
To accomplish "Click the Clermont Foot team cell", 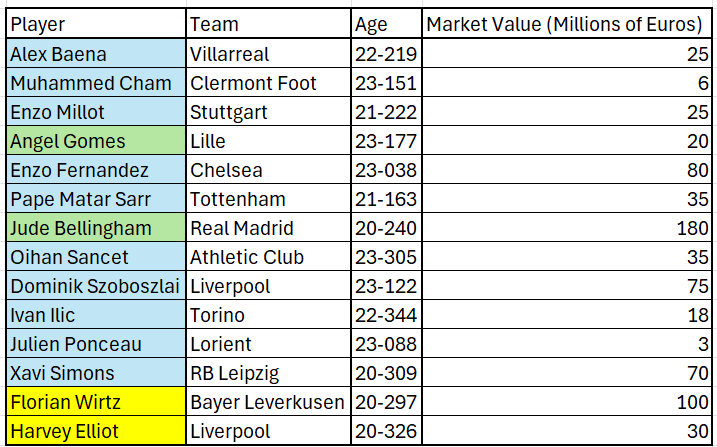I will click(x=268, y=82).
